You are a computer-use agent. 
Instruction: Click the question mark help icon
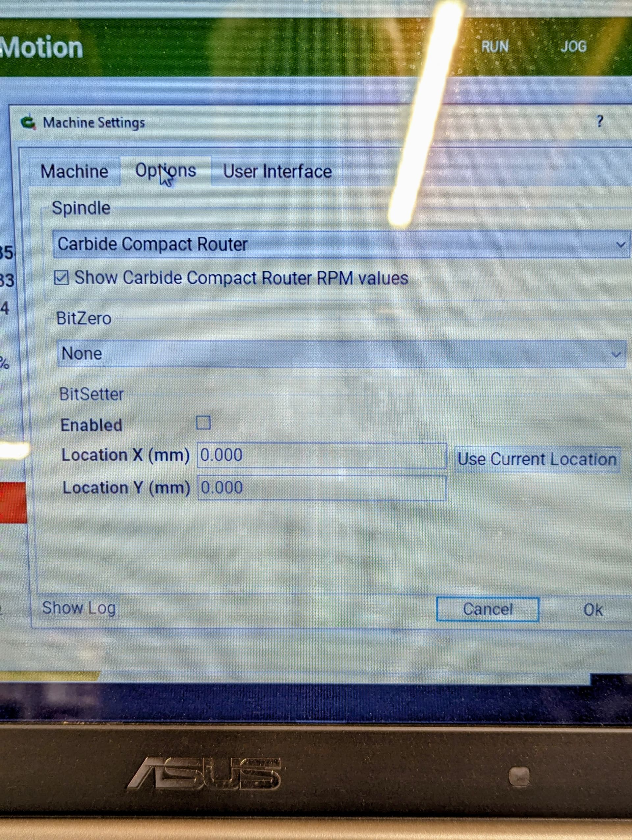[599, 122]
